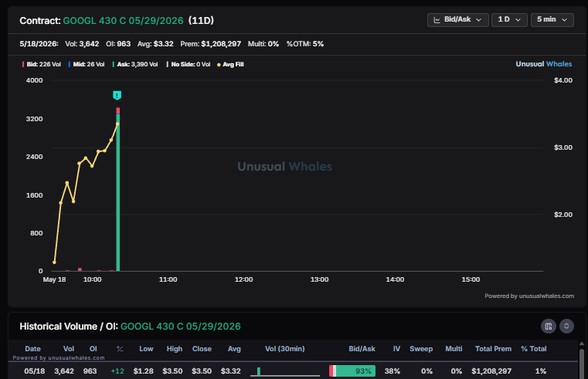The height and width of the screenshot is (379, 588).
Task: Click the 30min volume sparkline in 05/18 row
Action: [x=285, y=371]
